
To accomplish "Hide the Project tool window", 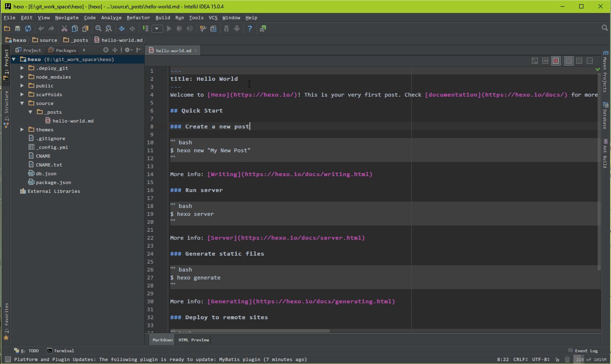I will click(139, 50).
